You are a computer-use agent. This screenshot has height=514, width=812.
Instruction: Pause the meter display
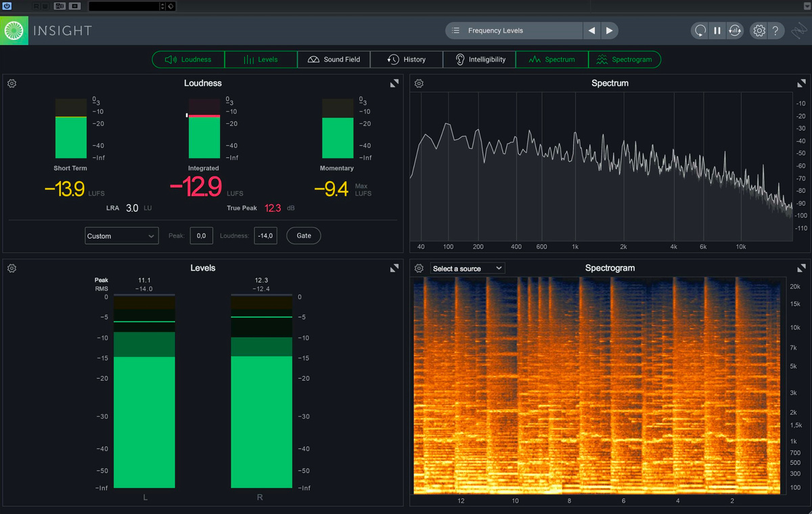717,30
